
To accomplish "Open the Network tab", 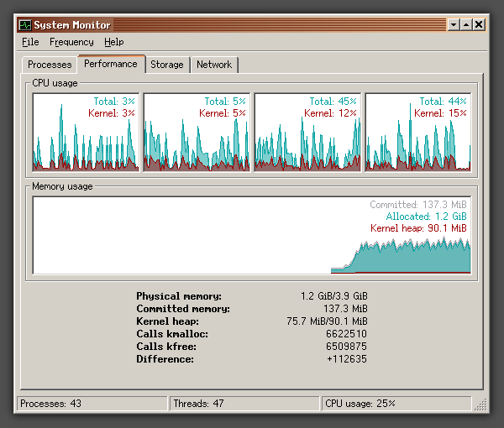I will 214,65.
